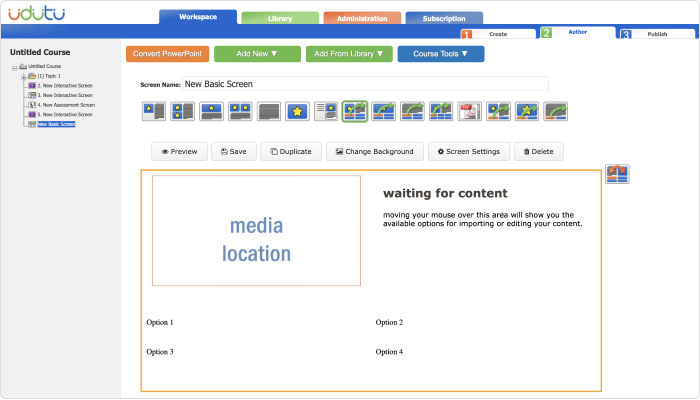Click Option 3 text
This screenshot has width=700, height=400.
tap(160, 352)
